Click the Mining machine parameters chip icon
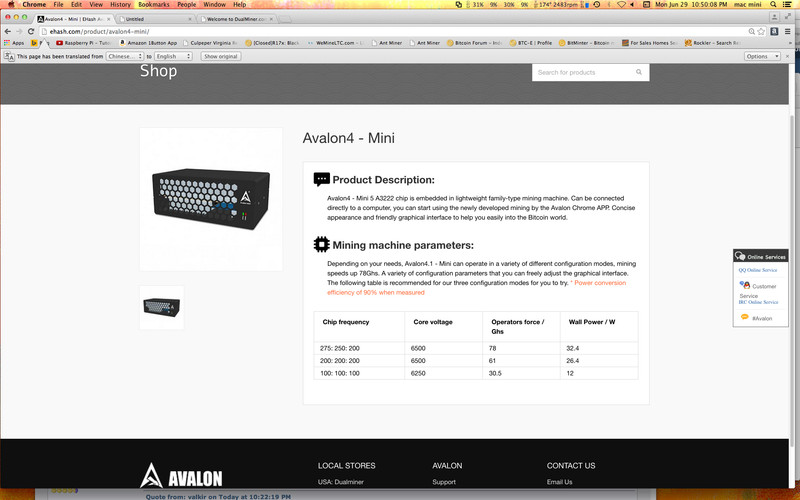This screenshot has width=800, height=500. (x=321, y=244)
